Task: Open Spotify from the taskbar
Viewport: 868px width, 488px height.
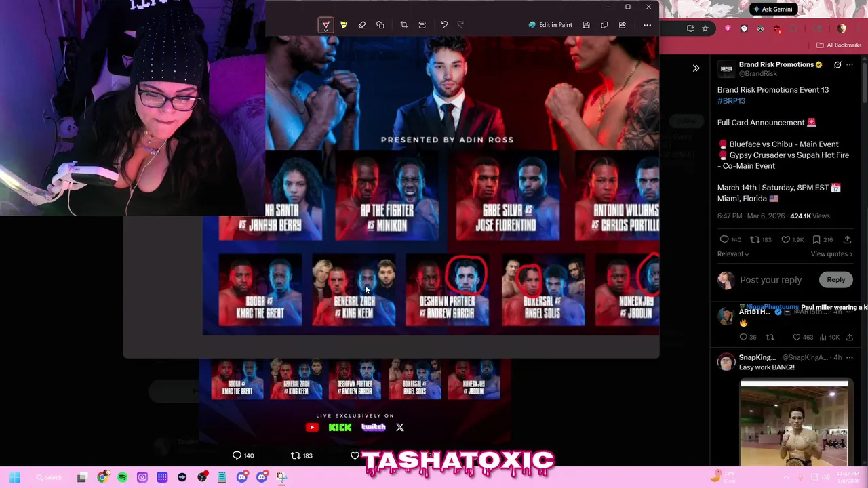Action: [122, 477]
